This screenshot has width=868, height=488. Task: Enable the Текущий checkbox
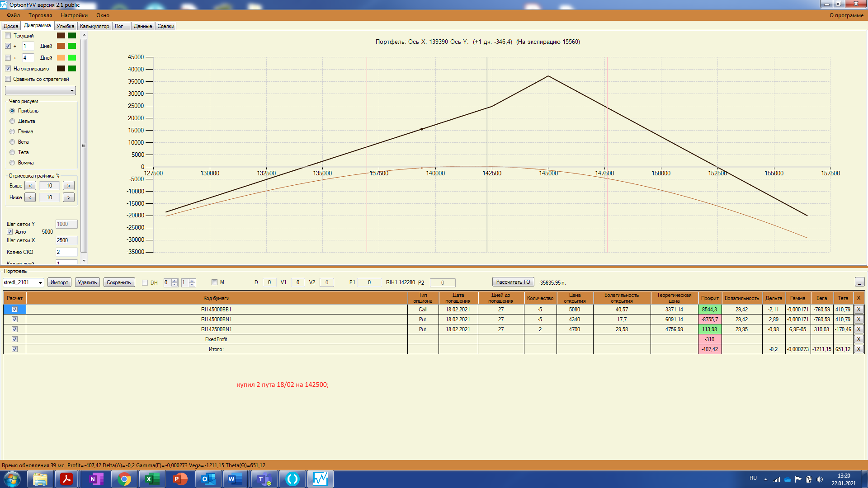coord(8,36)
